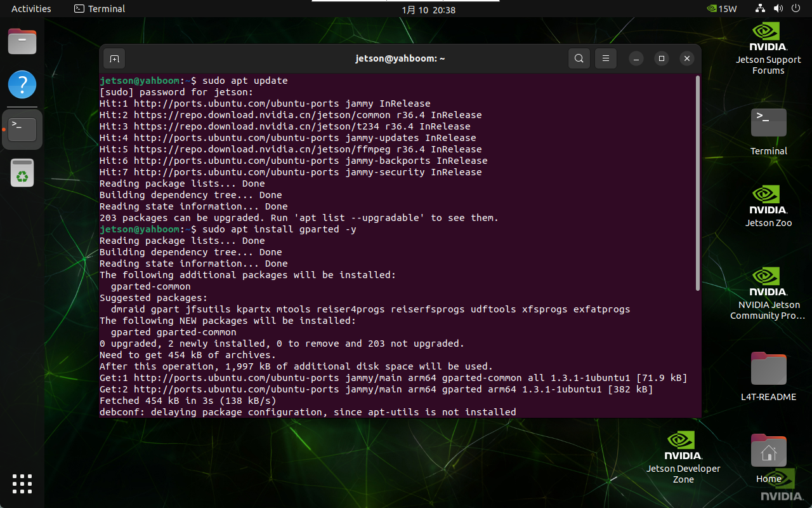Open Jetson Support Forums desktop shortcut
The image size is (812, 508).
tap(768, 47)
